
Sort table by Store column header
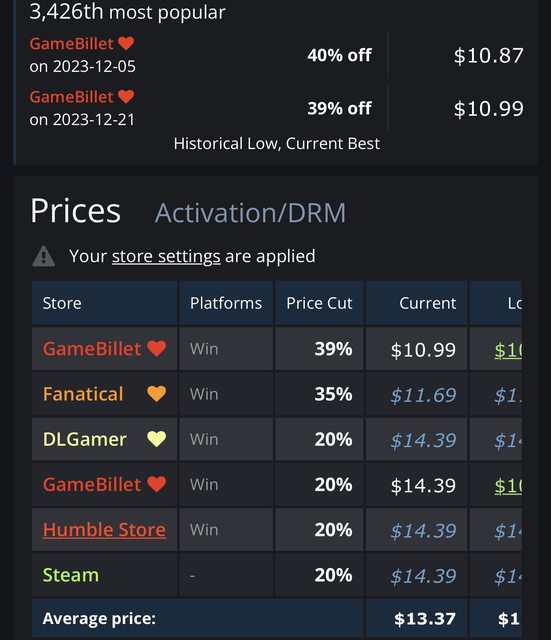pyautogui.click(x=104, y=303)
